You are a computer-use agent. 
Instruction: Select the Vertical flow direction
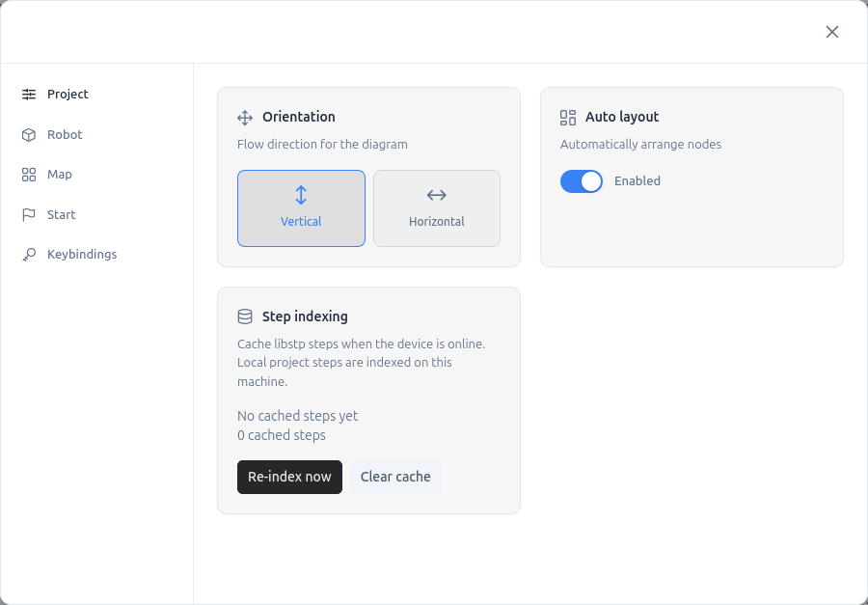[301, 208]
